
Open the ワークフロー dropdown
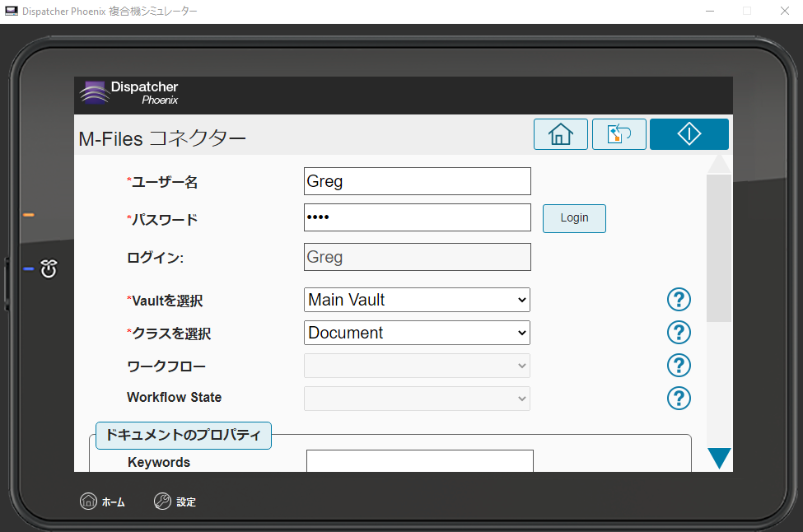click(x=417, y=366)
